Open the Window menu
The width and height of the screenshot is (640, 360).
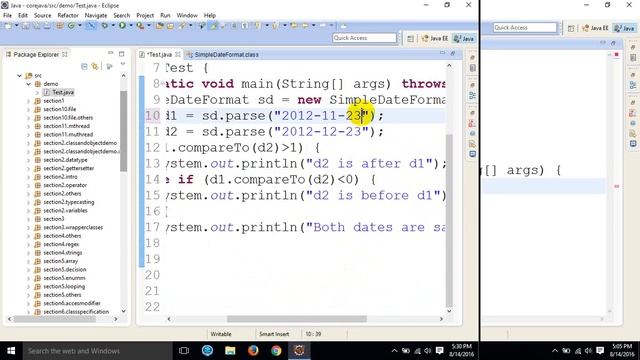[187, 15]
